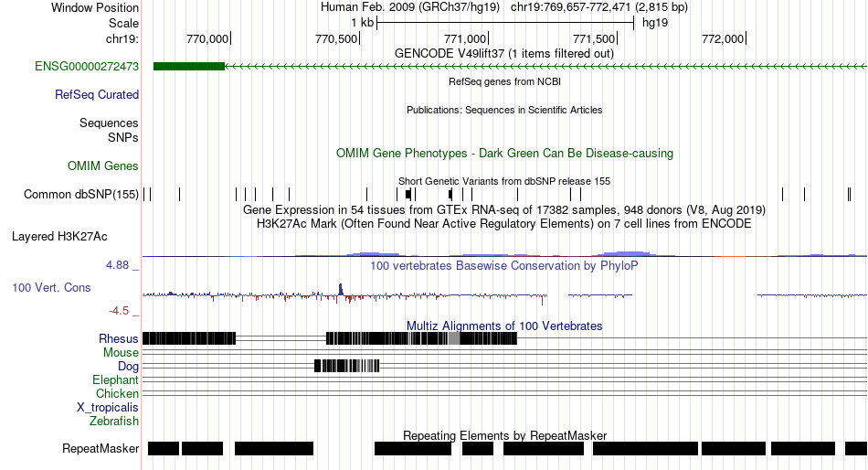Click the Common dbSNP(155) track label

[81, 195]
